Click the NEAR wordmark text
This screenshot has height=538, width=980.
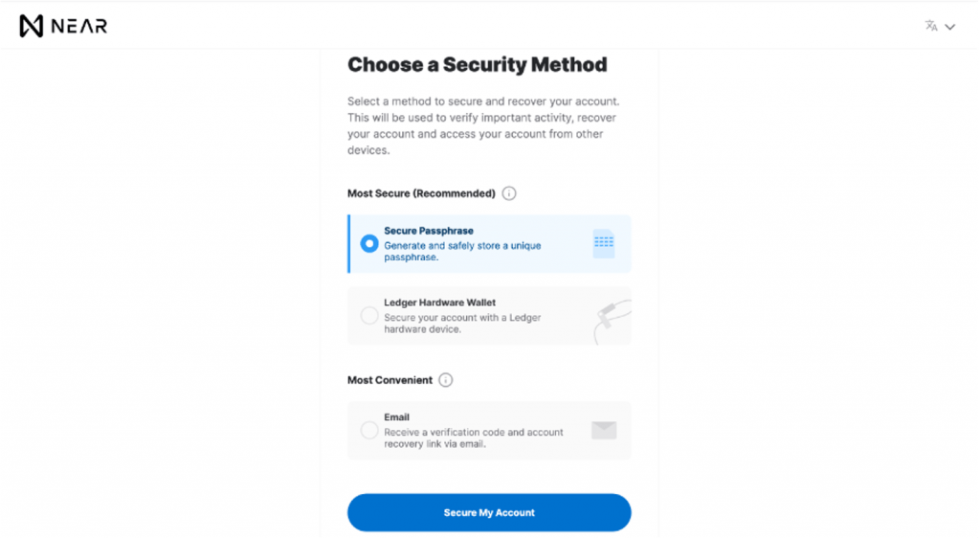coord(80,27)
